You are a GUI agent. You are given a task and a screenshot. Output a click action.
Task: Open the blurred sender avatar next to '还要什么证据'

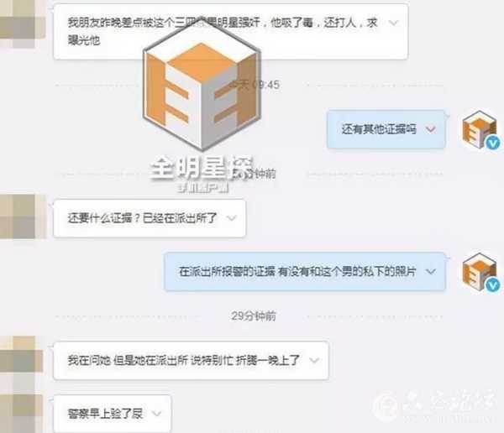point(23,216)
